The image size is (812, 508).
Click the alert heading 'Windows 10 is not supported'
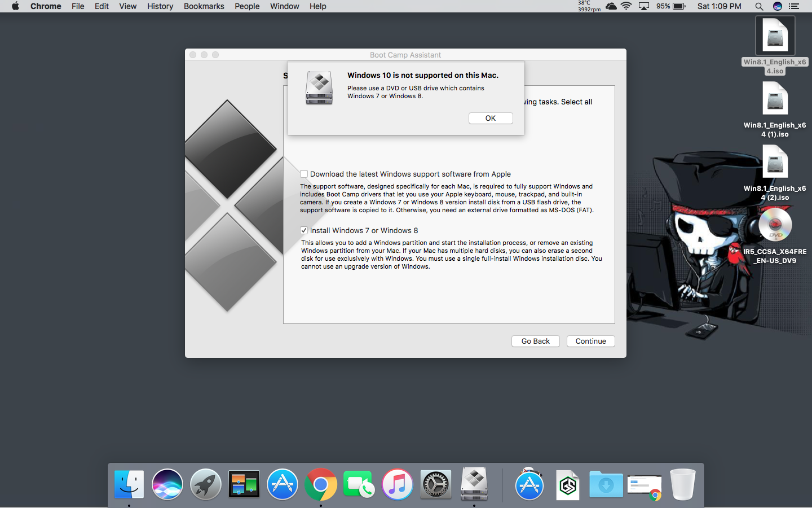(423, 75)
